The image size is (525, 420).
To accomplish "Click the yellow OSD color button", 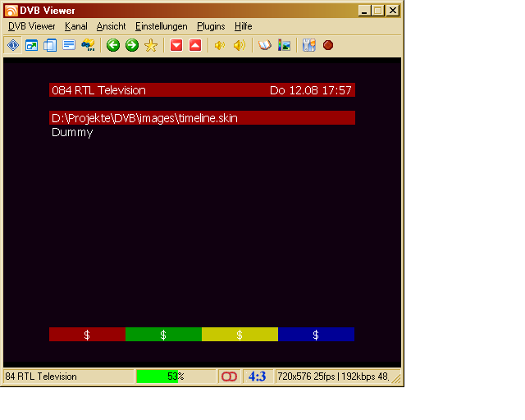I will [240, 334].
